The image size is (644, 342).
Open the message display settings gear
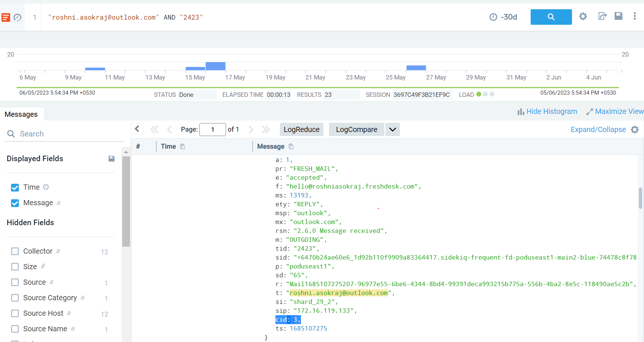click(635, 129)
